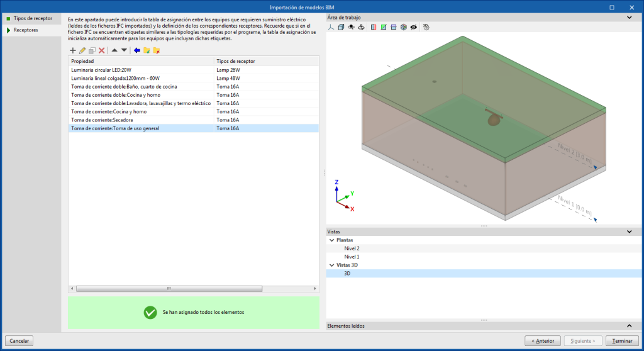The height and width of the screenshot is (351, 644).
Task: Move the selected row up
Action: coord(114,50)
